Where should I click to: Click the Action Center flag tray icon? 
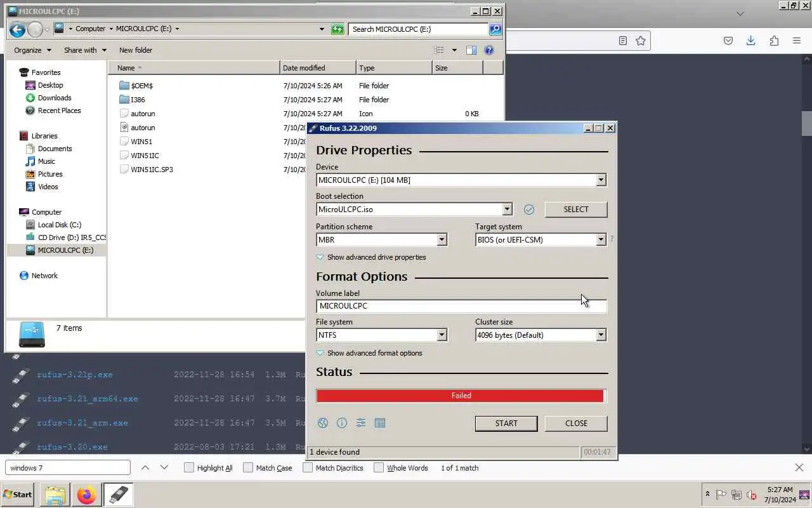(721, 495)
